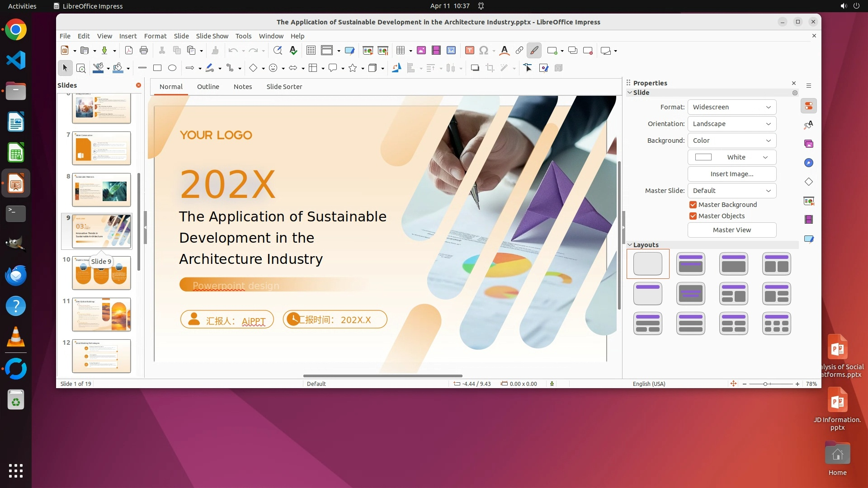This screenshot has height=488, width=868.
Task: Uncheck the Master Background checkbox
Action: click(693, 205)
